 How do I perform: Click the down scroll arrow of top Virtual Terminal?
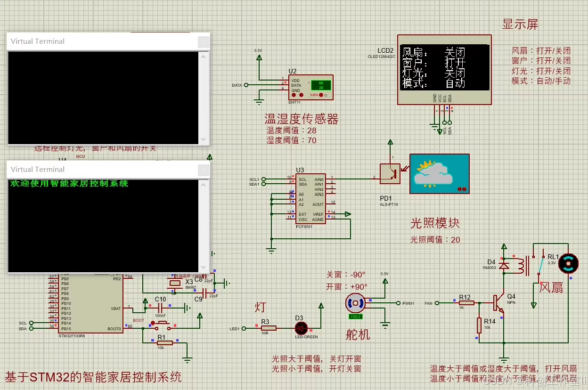pos(203,139)
